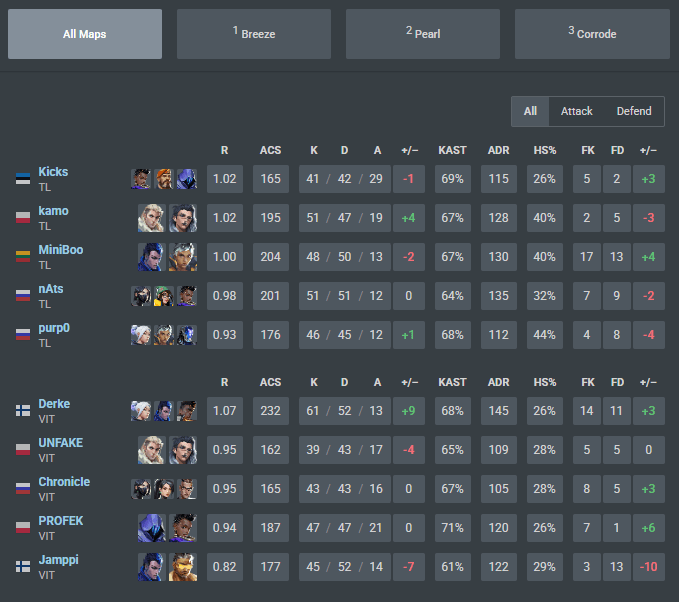The width and height of the screenshot is (679, 602).
Task: Switch to the Pearl map tab
Action: tap(423, 34)
